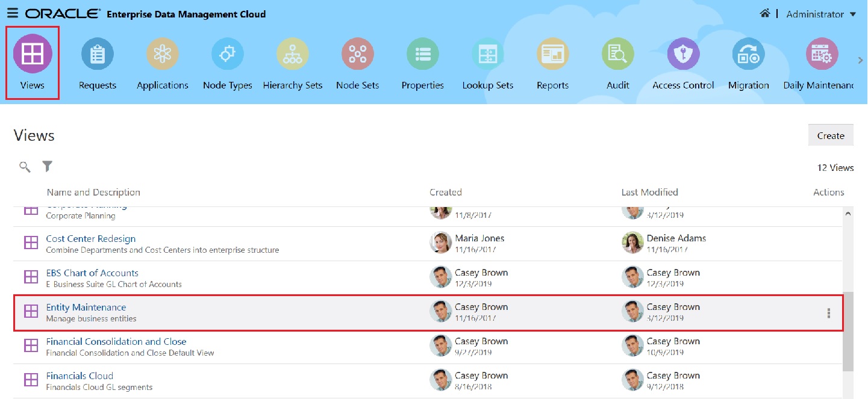Open the EBS Chart of Accounts view
The height and width of the screenshot is (399, 868).
pos(92,273)
